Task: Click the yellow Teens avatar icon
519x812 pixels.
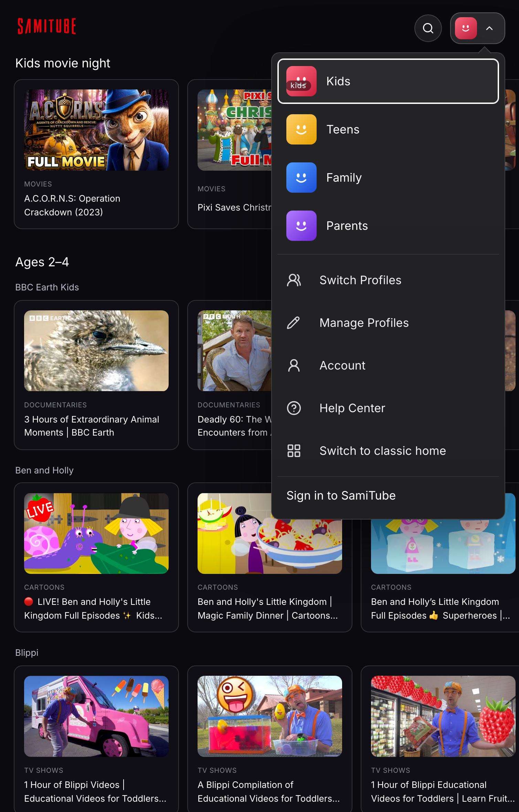Action: tap(301, 129)
